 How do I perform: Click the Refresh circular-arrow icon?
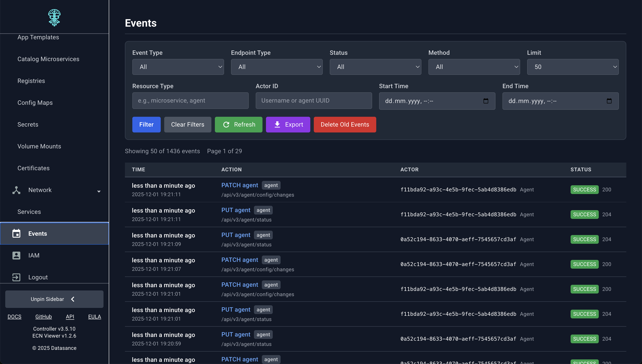(226, 125)
